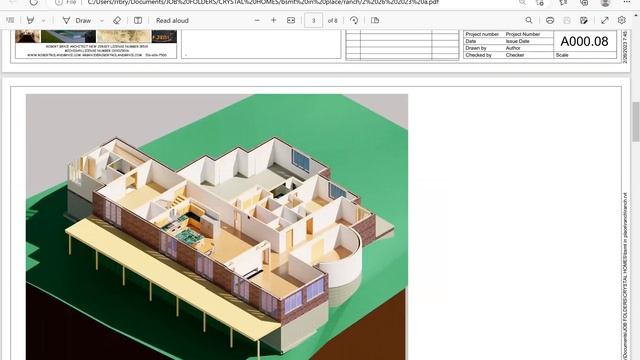Viewport: 640px width, 360px height.
Task: Refresh the browser page
Action: pyautogui.click(x=33, y=2)
